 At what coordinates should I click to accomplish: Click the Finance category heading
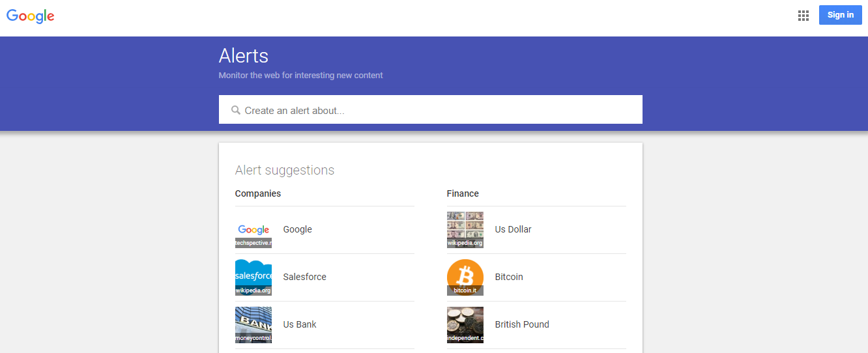tap(463, 193)
